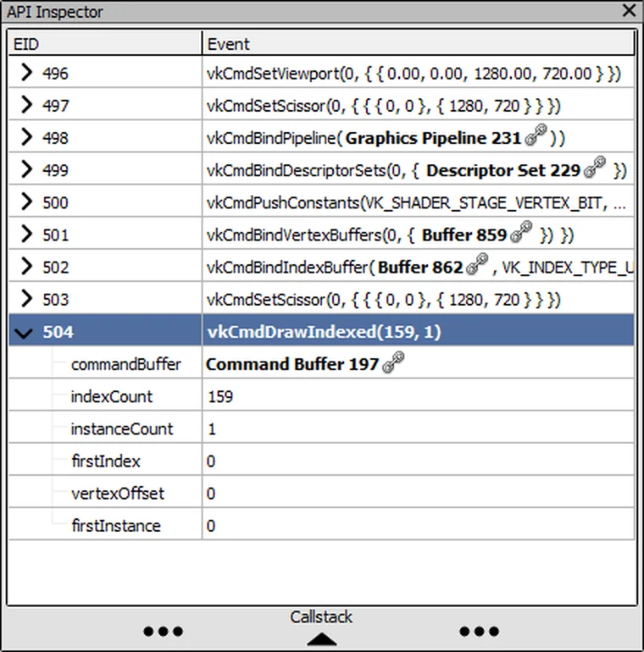
Task: Sort by the EID column header
Action: point(105,44)
